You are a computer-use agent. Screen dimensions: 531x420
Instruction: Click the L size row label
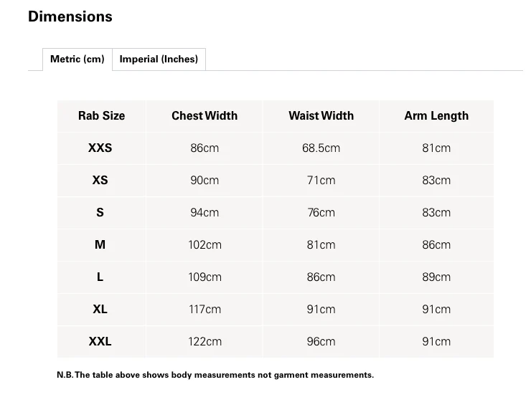[100, 277]
